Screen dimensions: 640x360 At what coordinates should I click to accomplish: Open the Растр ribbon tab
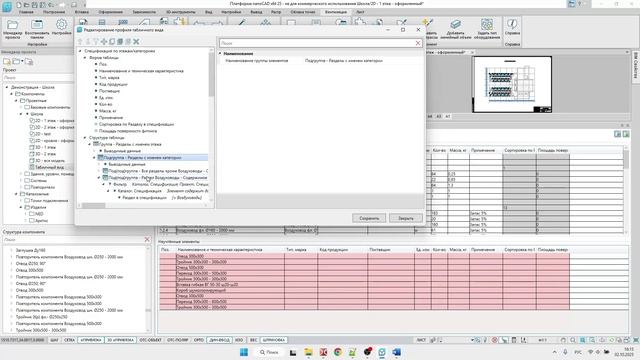(x=276, y=12)
